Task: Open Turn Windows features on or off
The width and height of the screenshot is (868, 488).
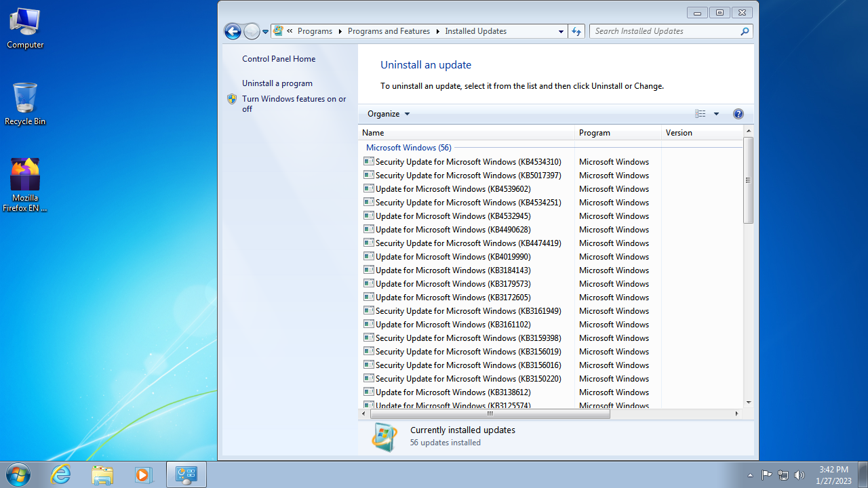Action: click(x=294, y=104)
